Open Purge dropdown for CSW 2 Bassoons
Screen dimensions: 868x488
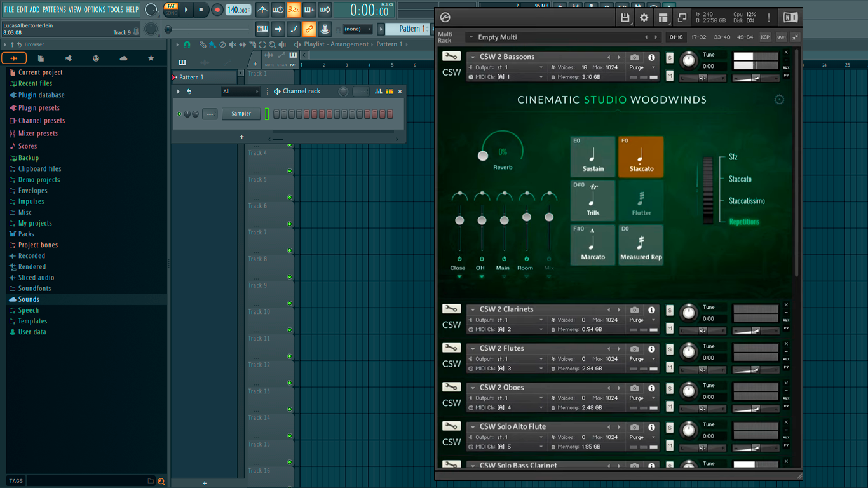pyautogui.click(x=642, y=67)
